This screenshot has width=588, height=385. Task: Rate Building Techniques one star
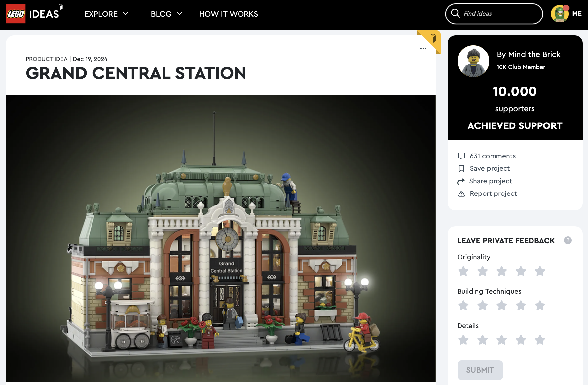point(463,305)
